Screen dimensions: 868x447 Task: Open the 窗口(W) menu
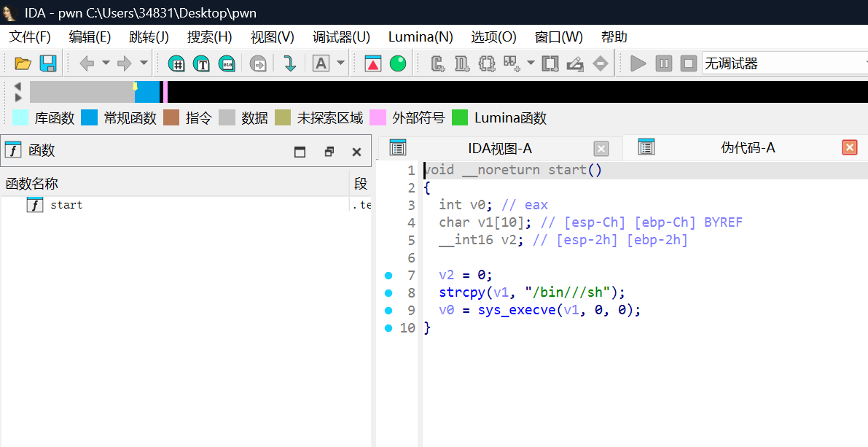coord(558,37)
